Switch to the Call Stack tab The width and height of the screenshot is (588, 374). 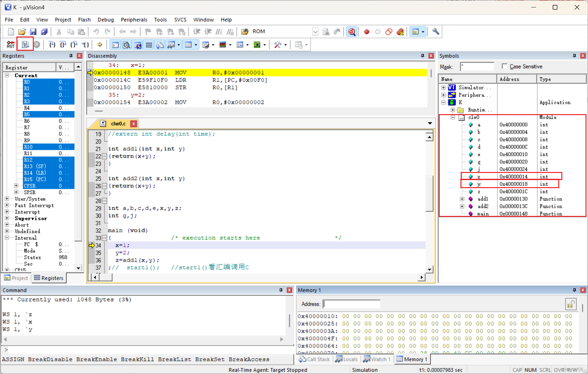315,359
